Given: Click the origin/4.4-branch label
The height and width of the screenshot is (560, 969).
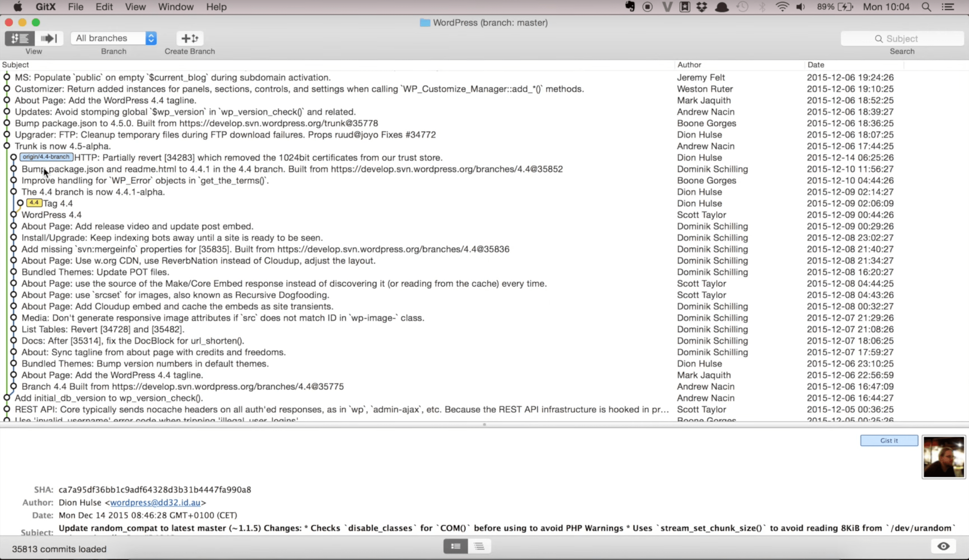Looking at the screenshot, I should [x=46, y=157].
